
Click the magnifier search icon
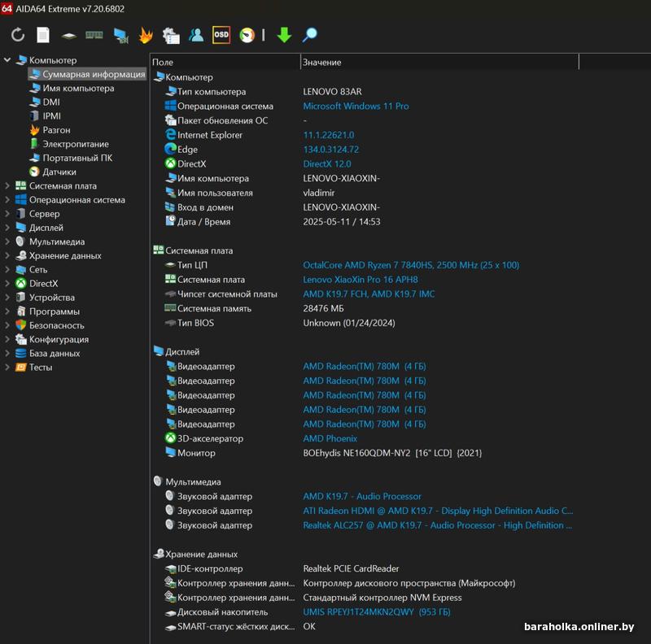[310, 35]
